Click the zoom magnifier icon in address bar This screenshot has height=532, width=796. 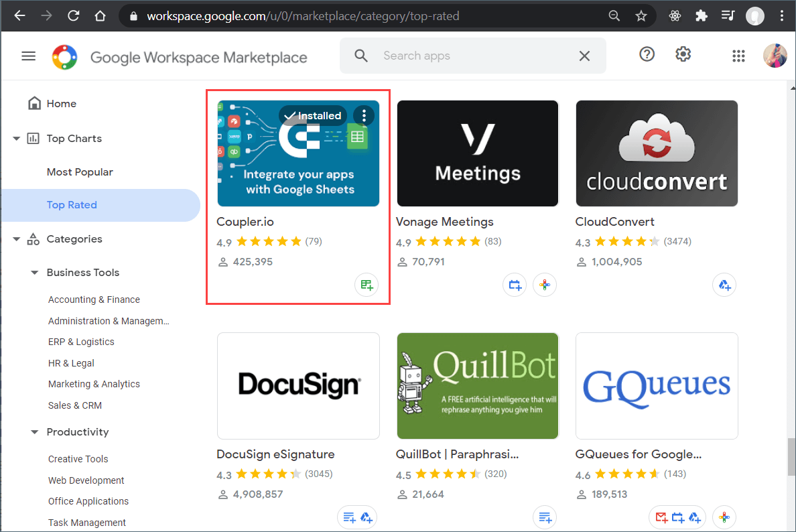click(614, 15)
